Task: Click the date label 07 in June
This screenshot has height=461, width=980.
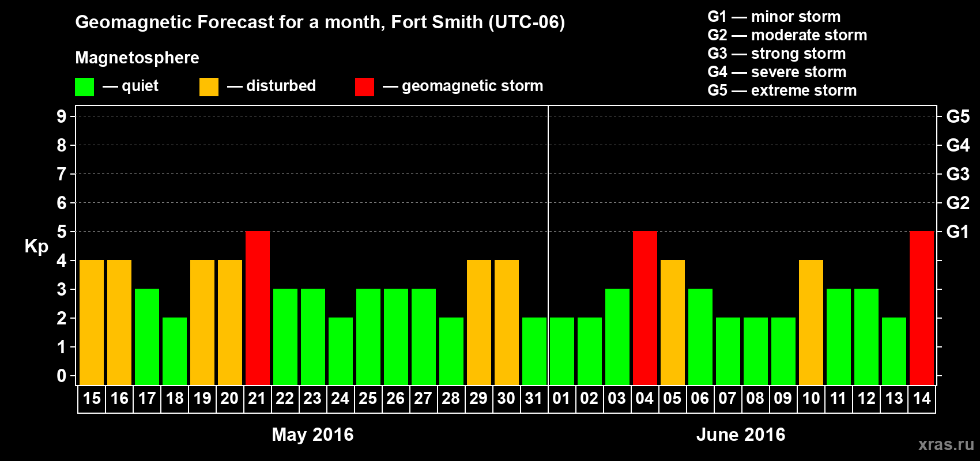Action: (x=728, y=399)
